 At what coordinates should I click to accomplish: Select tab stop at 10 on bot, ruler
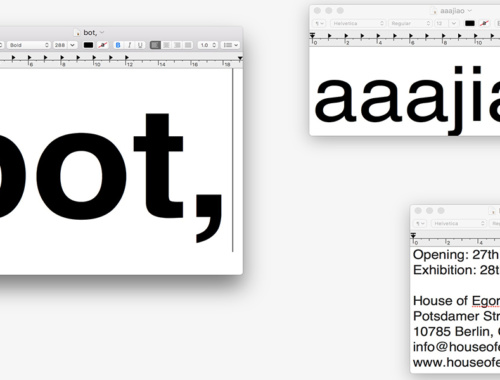pyautogui.click(x=94, y=58)
